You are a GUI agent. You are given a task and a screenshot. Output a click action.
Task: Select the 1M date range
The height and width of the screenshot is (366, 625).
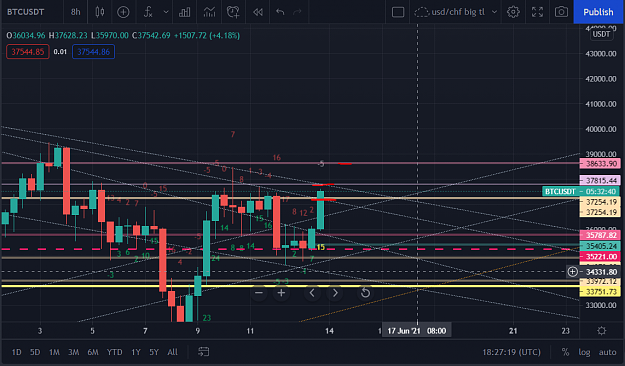click(x=54, y=352)
